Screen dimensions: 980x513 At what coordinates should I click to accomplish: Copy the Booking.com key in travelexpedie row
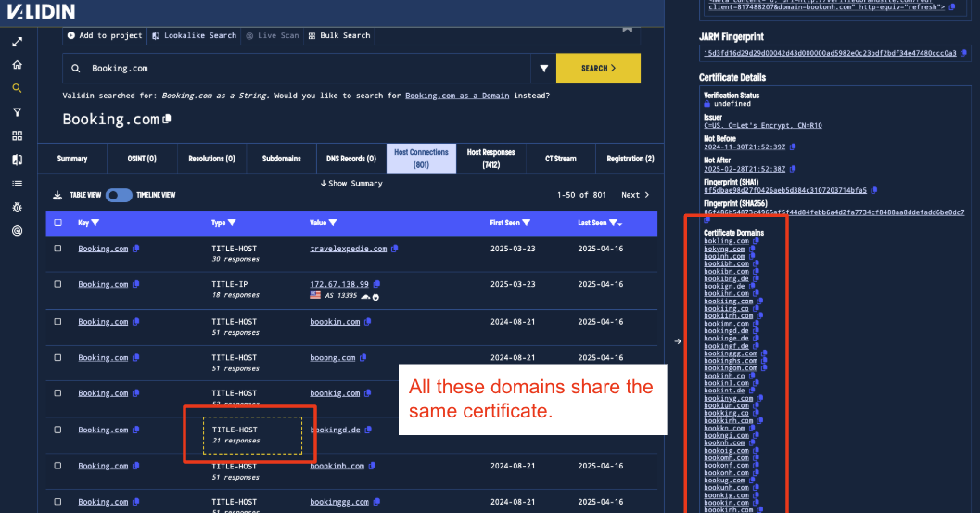[x=135, y=249]
